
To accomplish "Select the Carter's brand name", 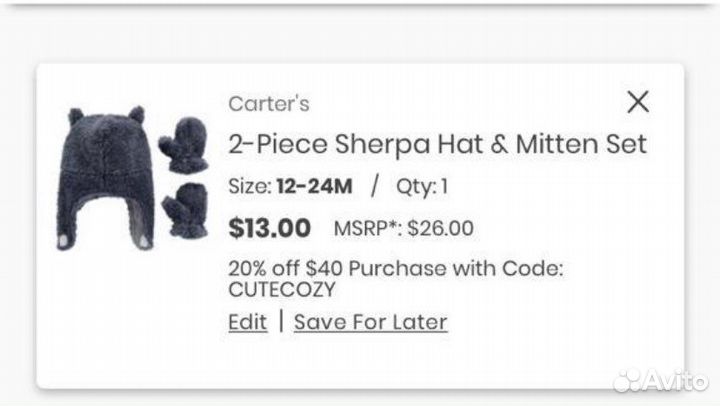I will [269, 103].
